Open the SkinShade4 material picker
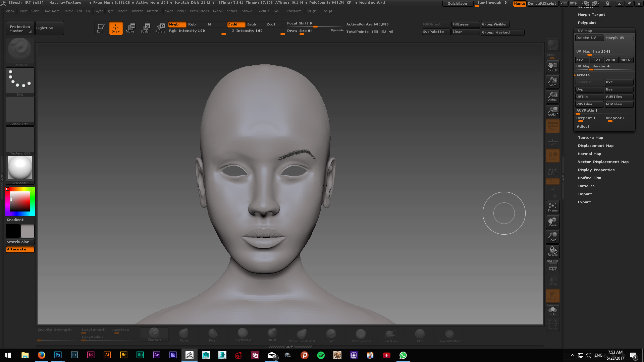Image resolution: width=644 pixels, height=362 pixels. (20, 170)
